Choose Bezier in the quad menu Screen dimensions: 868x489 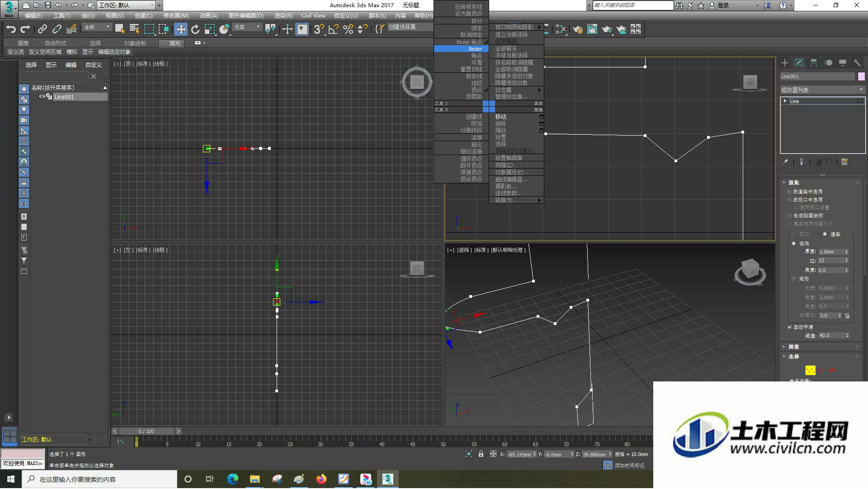click(x=461, y=49)
